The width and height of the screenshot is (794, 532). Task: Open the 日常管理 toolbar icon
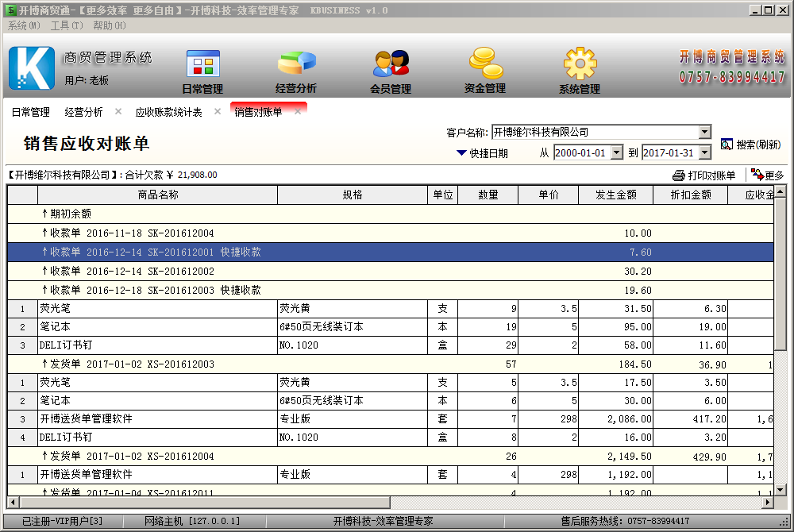pos(202,64)
